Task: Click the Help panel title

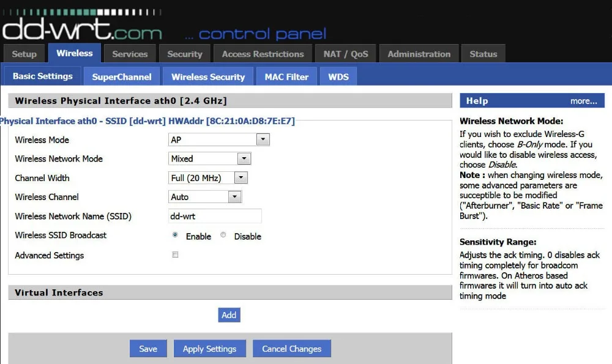Action: tap(477, 101)
